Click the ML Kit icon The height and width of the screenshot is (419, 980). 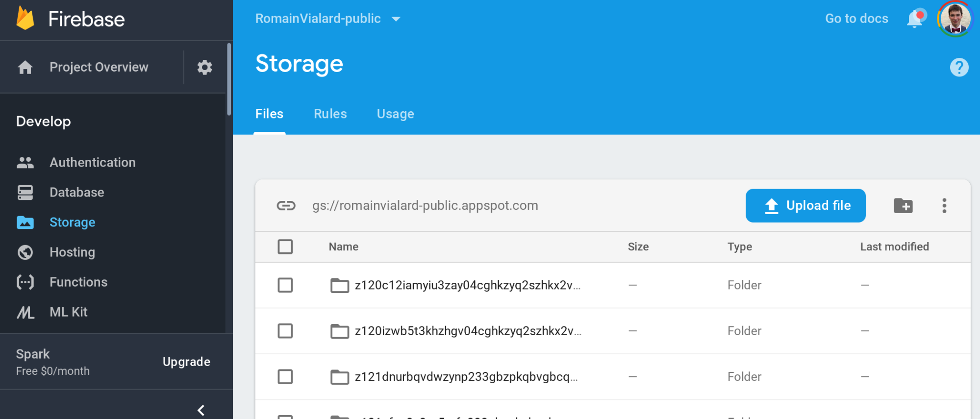[x=25, y=312]
